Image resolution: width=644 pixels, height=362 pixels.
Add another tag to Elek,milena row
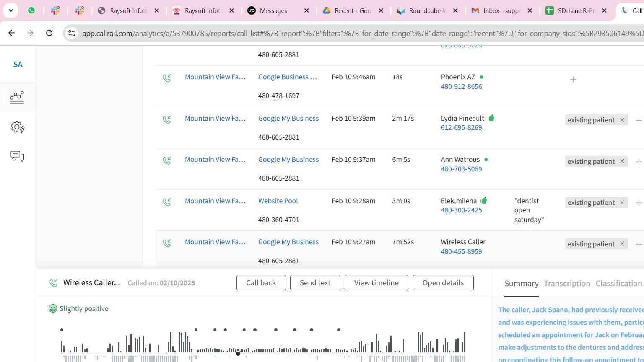click(639, 203)
